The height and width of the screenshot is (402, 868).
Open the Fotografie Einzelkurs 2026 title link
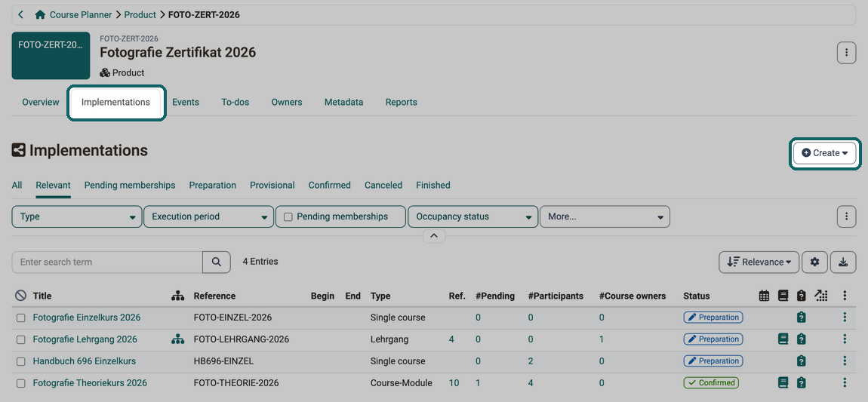click(86, 318)
